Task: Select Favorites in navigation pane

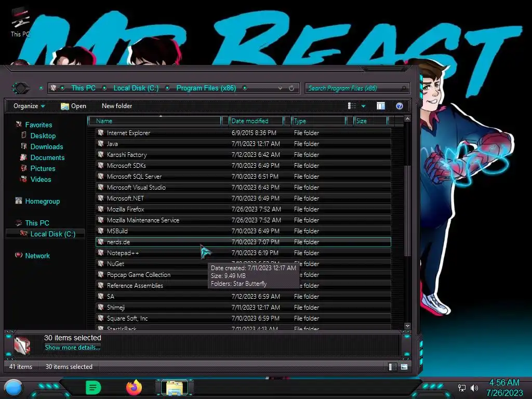Action: pos(38,125)
